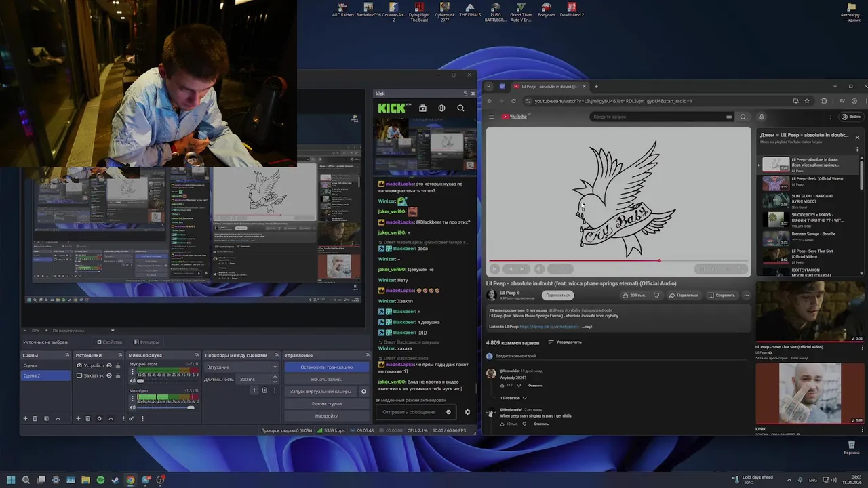Open advanced audio properties gears in mixer

[132, 418]
